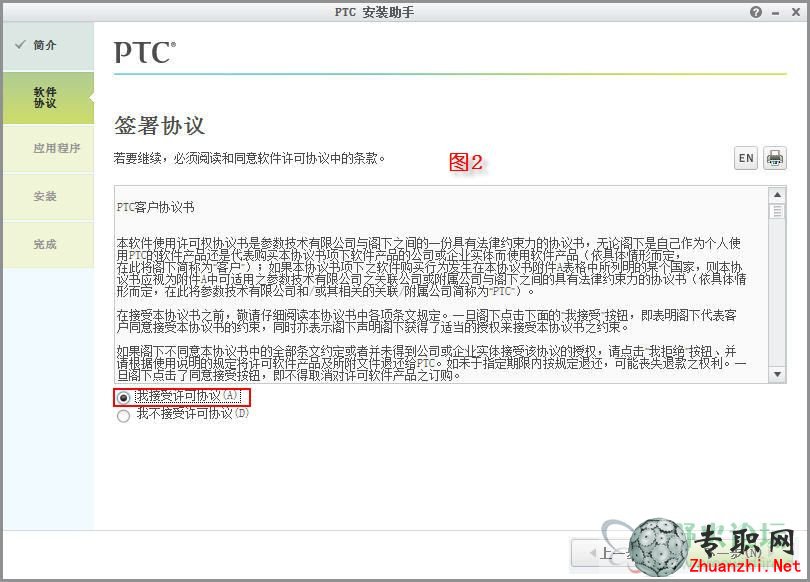Click the agreement scrollbar down arrow
810x582 pixels.
(777, 374)
